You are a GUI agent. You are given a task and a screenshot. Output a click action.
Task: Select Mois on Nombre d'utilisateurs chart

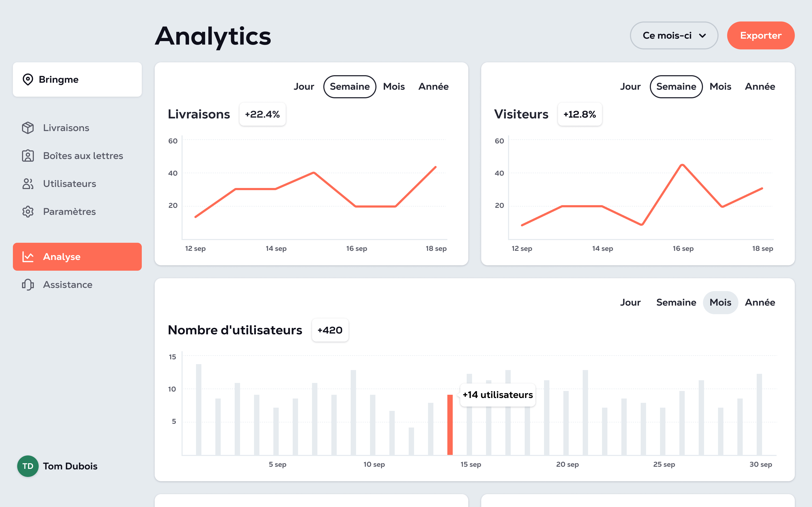[x=720, y=302]
